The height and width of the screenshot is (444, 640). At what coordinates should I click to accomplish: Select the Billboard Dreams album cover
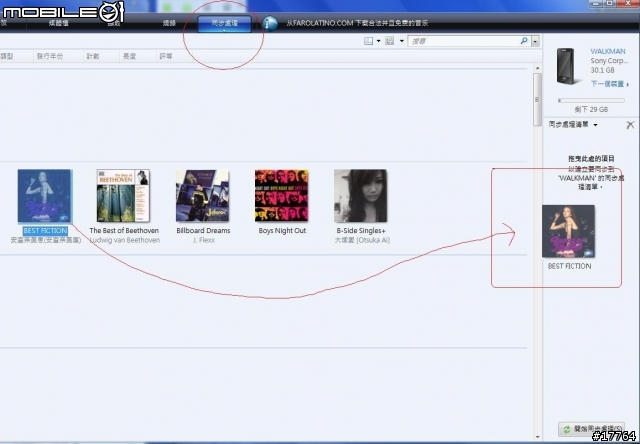tap(202, 196)
